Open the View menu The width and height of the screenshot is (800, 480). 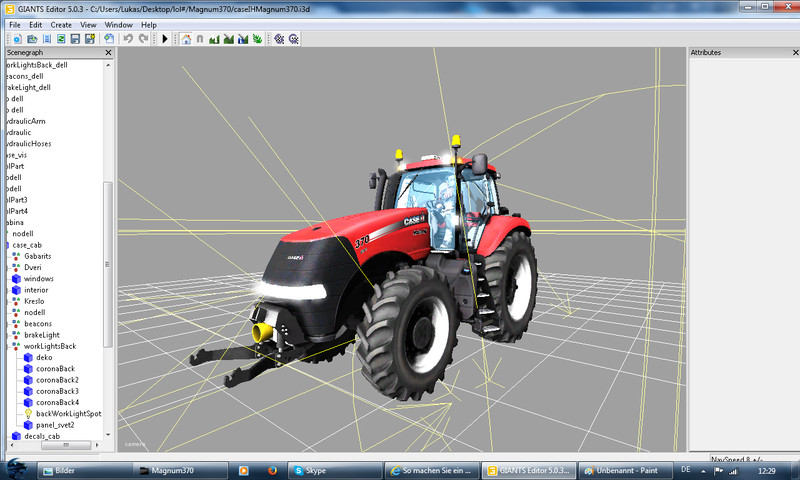(88, 24)
